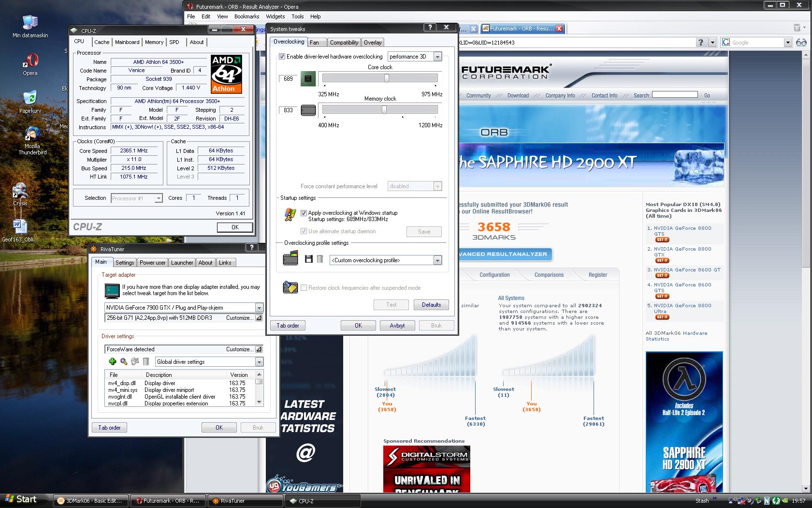
Task: Click the Opera trash can closed-tabs icon
Action: pyautogui.click(x=797, y=28)
